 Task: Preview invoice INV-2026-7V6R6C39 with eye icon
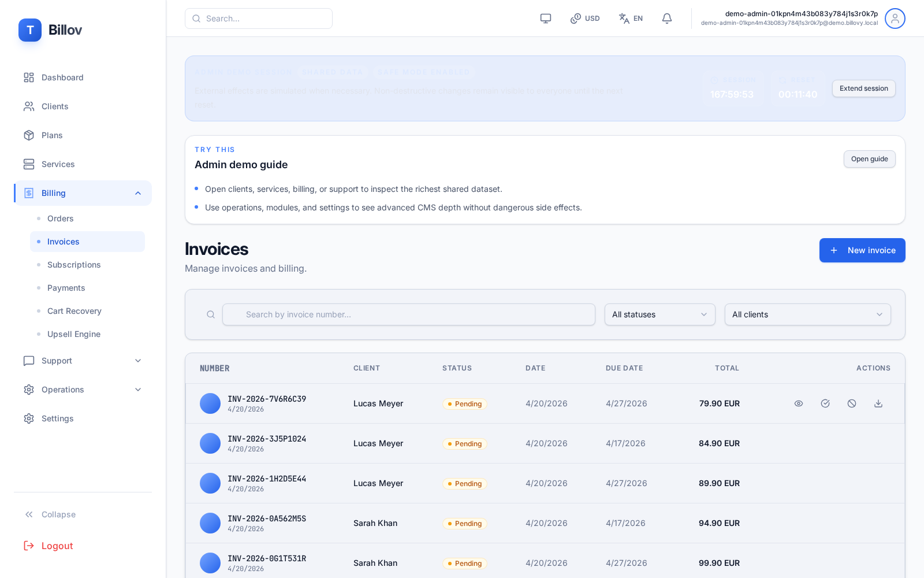point(798,403)
